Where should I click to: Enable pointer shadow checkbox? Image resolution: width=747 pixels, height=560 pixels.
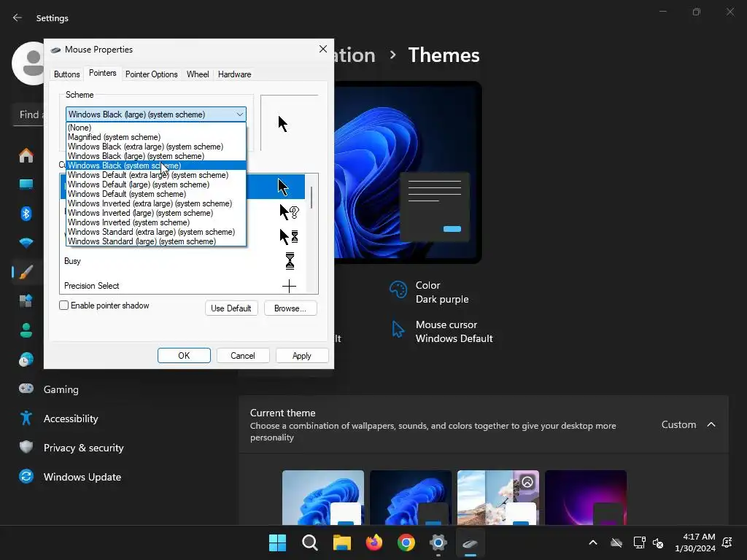[64, 306]
